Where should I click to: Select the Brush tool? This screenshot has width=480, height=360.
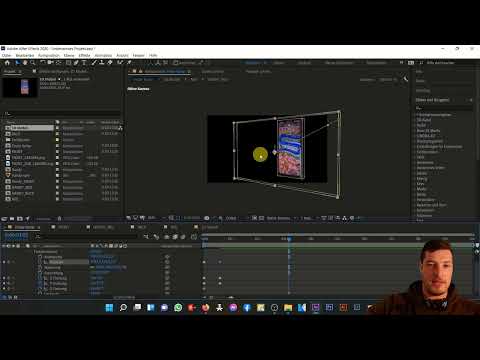tap(94, 63)
